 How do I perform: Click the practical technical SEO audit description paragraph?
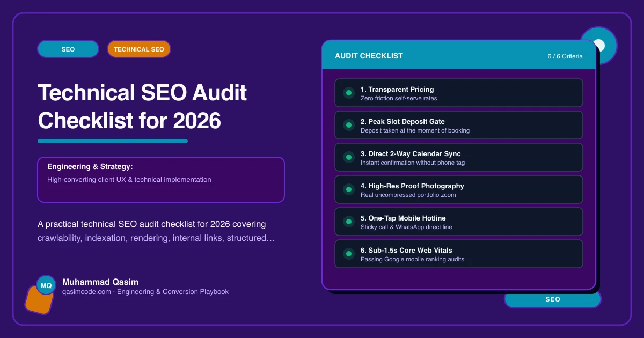(157, 231)
